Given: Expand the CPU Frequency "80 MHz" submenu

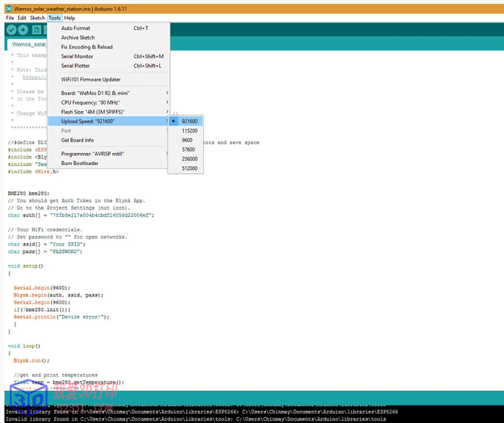Looking at the screenshot, I should coord(108,103).
